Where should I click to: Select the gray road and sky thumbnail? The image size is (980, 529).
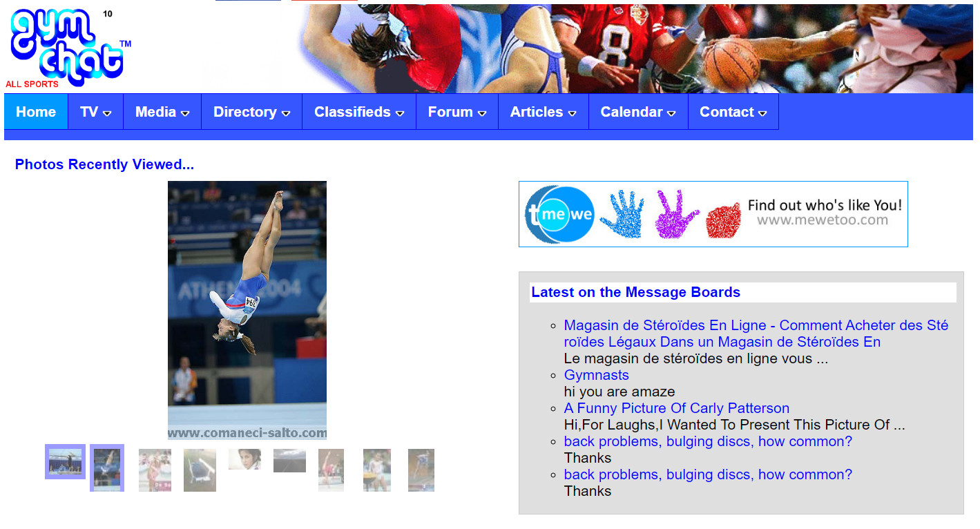tap(289, 461)
